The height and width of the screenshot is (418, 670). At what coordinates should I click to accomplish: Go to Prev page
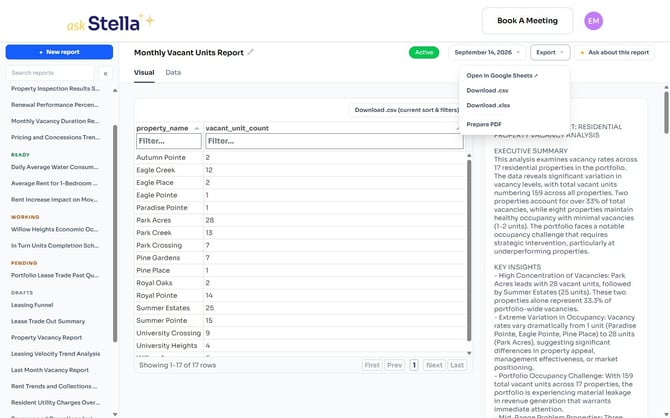[x=394, y=365]
